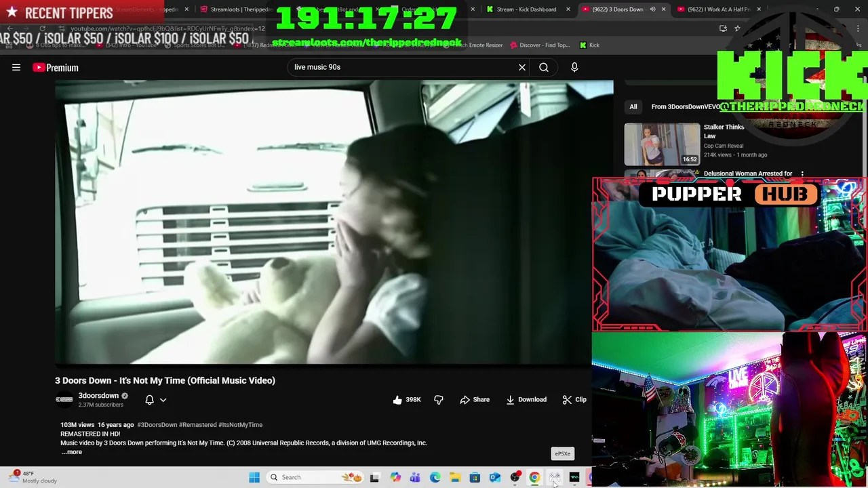Viewport: 868px width, 488px height.
Task: Open Microsoft Store from the taskbar
Action: coord(475,477)
